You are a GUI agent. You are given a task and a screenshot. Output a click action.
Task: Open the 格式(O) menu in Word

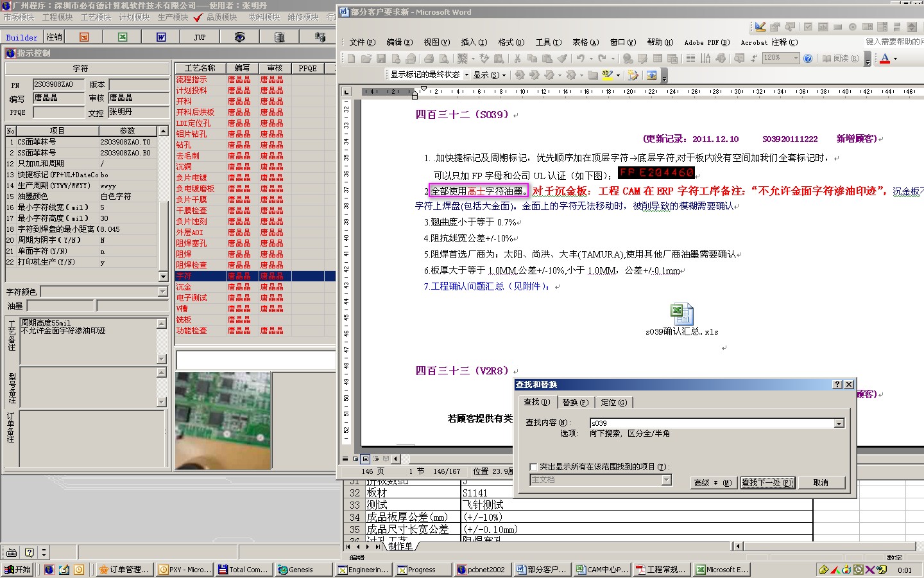tap(511, 42)
